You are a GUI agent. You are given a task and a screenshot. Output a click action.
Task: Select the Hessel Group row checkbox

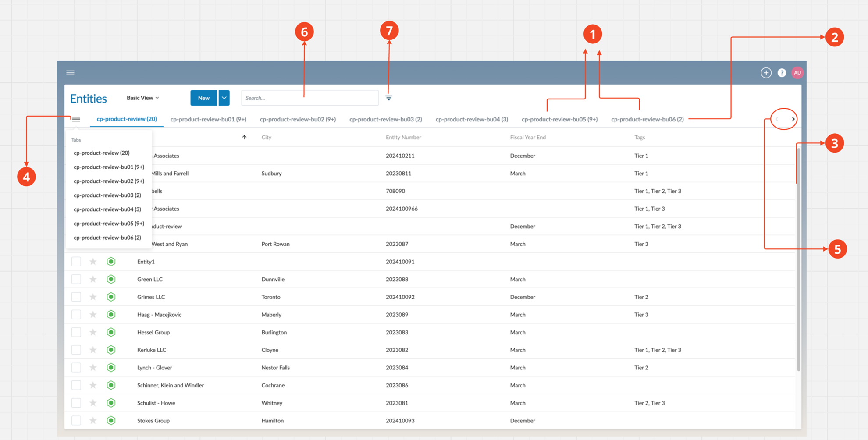pyautogui.click(x=76, y=332)
